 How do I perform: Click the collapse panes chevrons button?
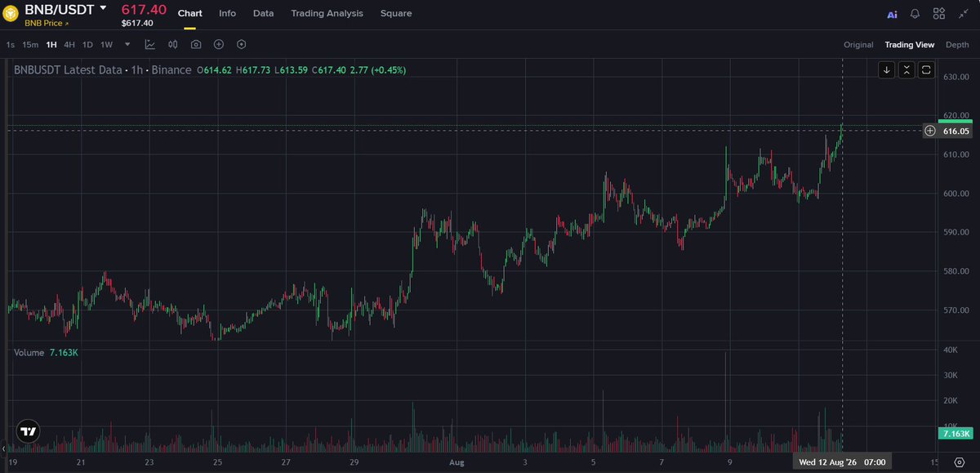pos(906,70)
